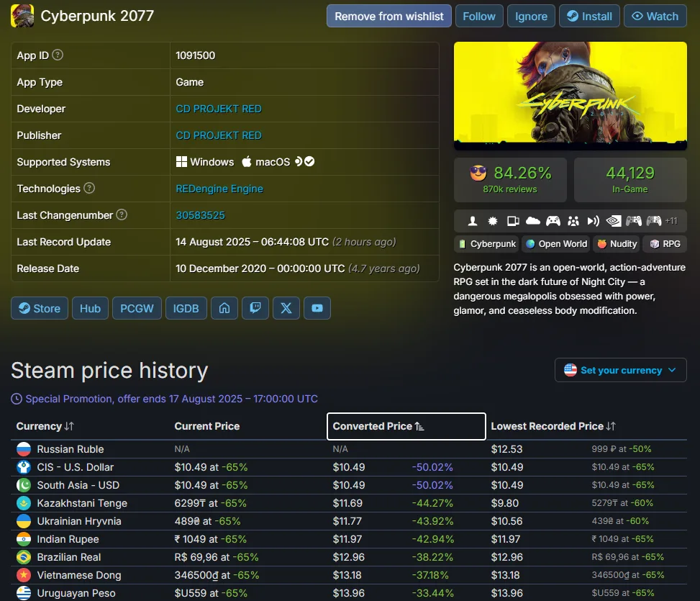Select the Steam Achievements starburst icon
Viewport: 700px width, 601px height.
(492, 220)
